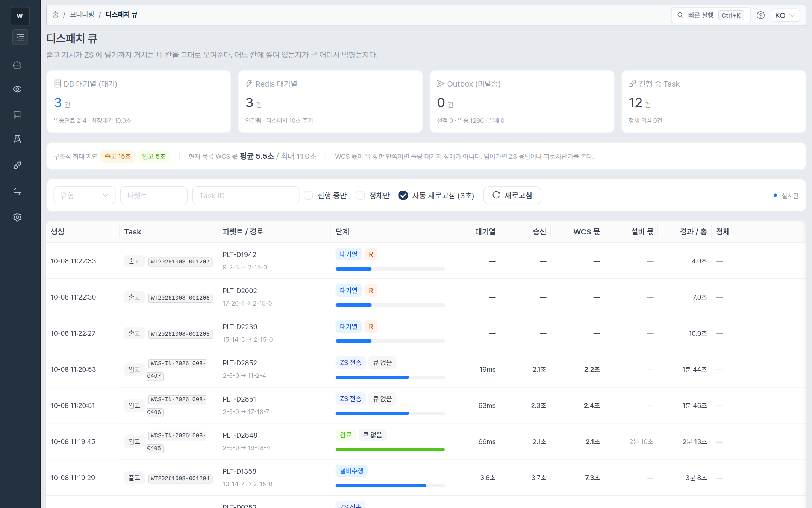812x508 pixels.
Task: Enable the 정체만 checkbox
Action: pyautogui.click(x=360, y=195)
